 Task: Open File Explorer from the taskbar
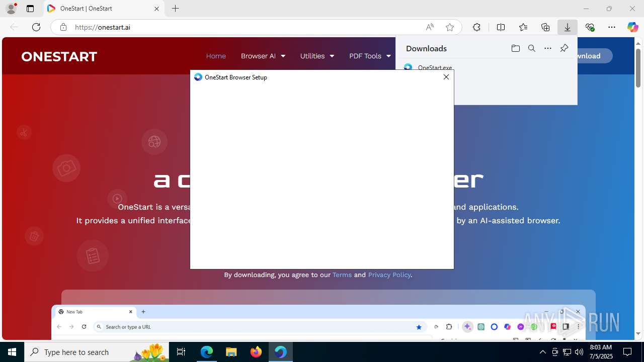click(231, 352)
